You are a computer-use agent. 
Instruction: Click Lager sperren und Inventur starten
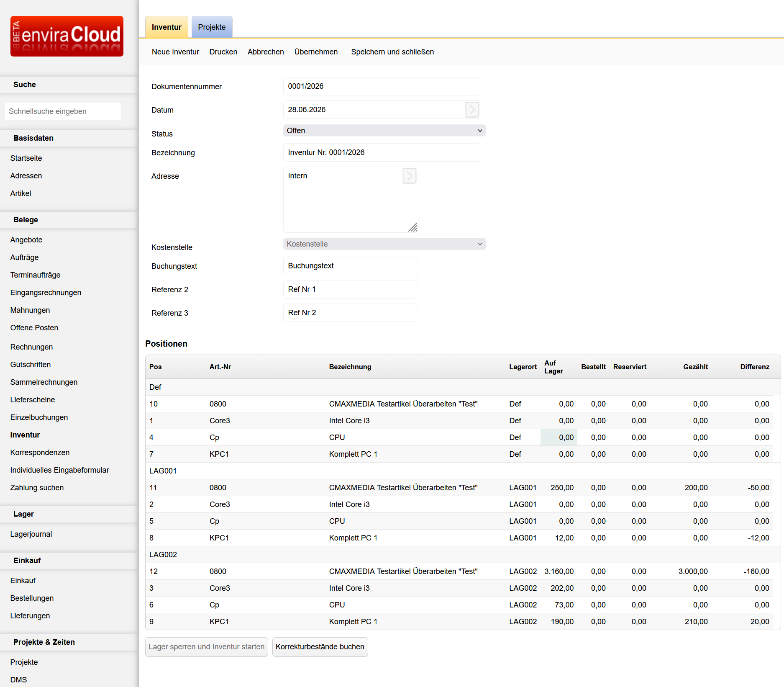(x=207, y=647)
